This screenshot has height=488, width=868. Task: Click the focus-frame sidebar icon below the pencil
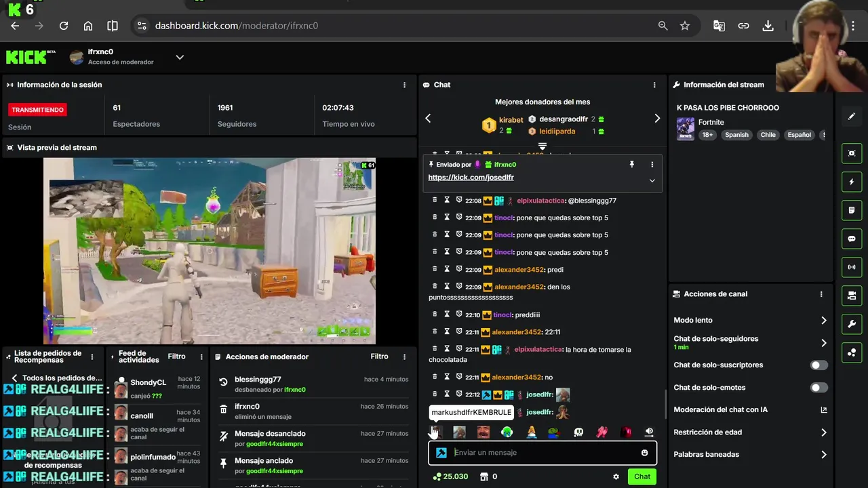pyautogui.click(x=852, y=153)
